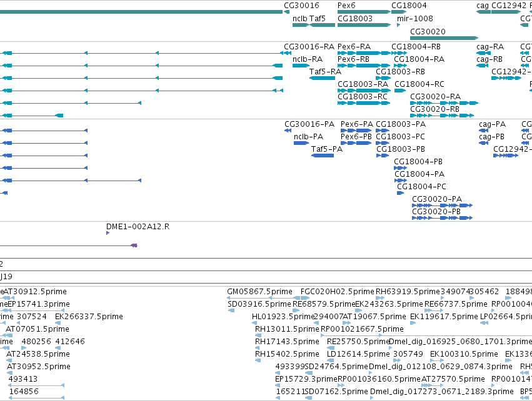Viewport: 532px width, 401px height.
Task: Select transcript CG18004-RA label
Action: (x=419, y=59)
